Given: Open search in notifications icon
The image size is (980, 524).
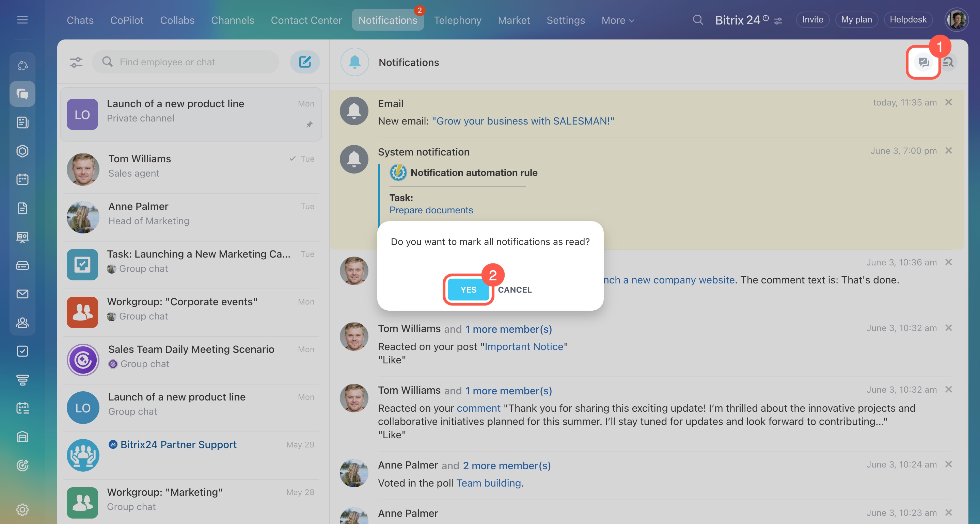Looking at the screenshot, I should point(948,62).
